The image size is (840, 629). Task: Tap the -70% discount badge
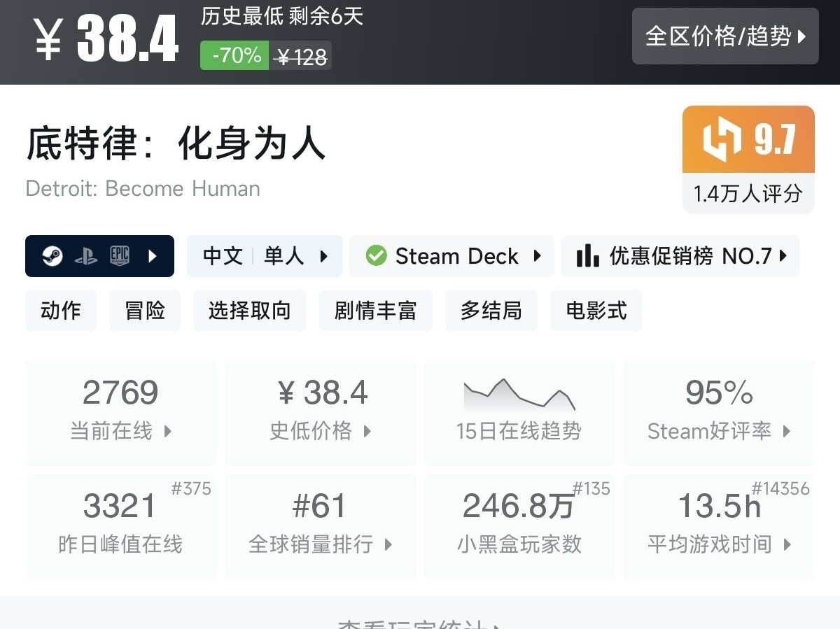pyautogui.click(x=234, y=55)
